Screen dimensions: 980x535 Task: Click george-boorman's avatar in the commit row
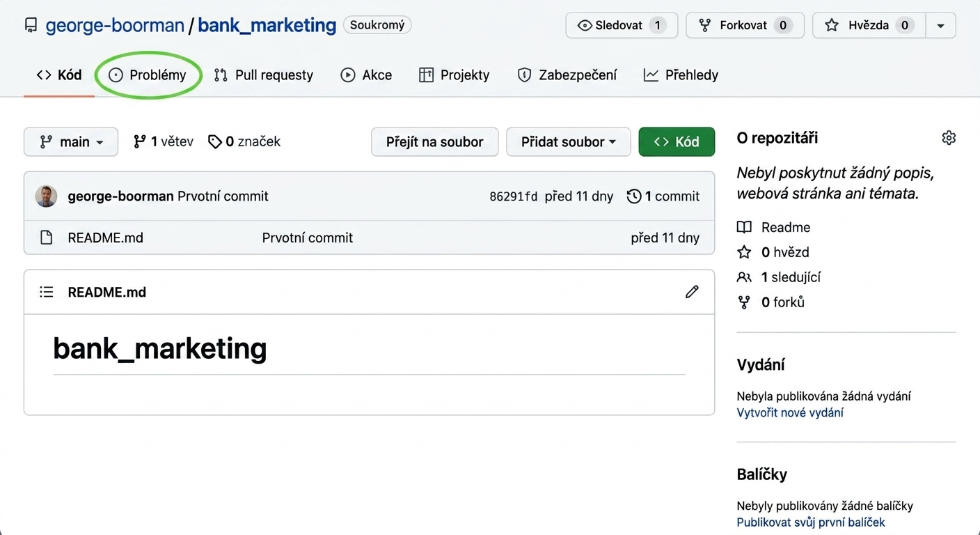(x=46, y=196)
